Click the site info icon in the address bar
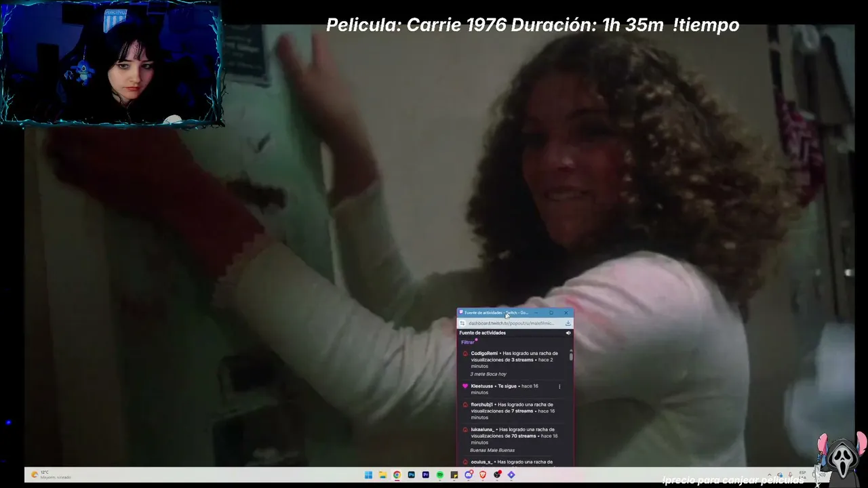The image size is (868, 488). tap(462, 323)
